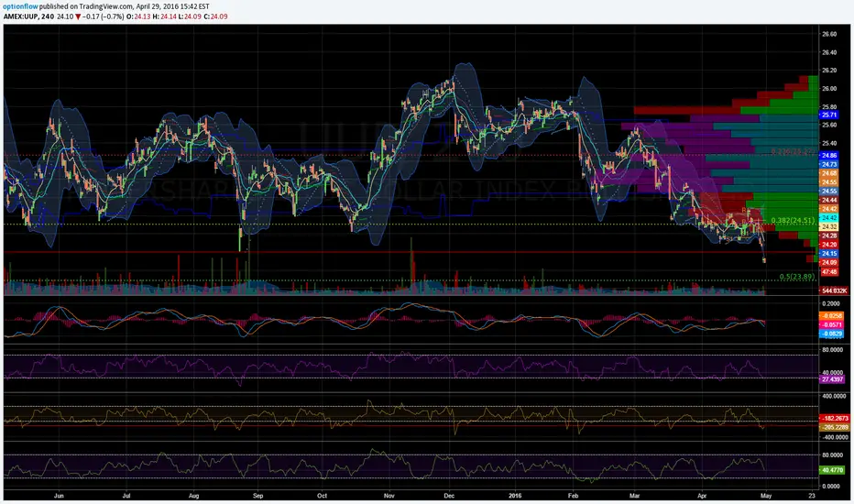Click the blue -0.0829 MACD value

click(832, 334)
